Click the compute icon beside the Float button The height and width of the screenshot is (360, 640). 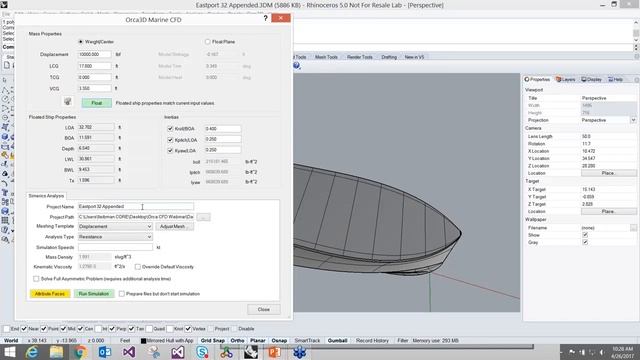(x=68, y=102)
